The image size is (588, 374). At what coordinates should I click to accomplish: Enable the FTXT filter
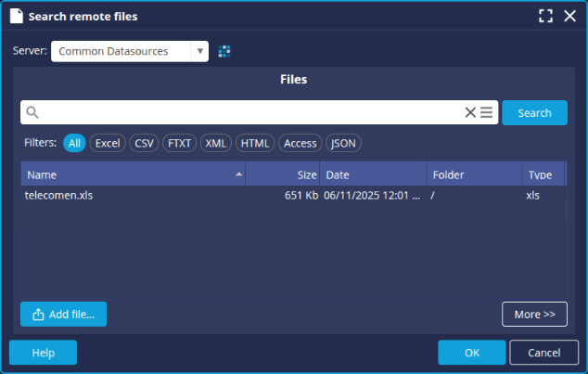[179, 143]
